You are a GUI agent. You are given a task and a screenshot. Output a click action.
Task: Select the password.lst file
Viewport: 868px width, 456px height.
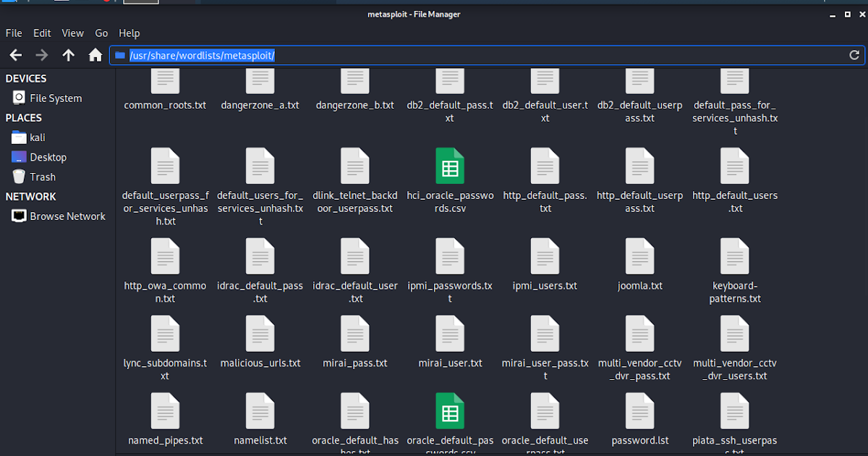tap(639, 410)
